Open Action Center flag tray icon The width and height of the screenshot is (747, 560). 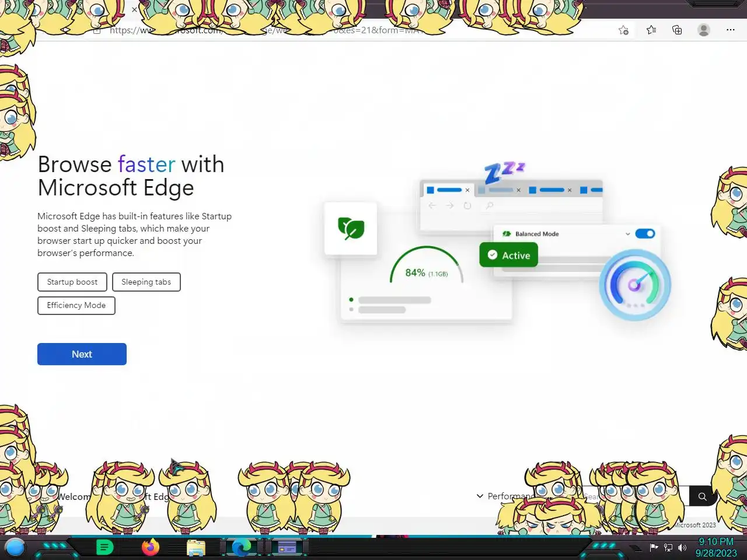(x=654, y=547)
